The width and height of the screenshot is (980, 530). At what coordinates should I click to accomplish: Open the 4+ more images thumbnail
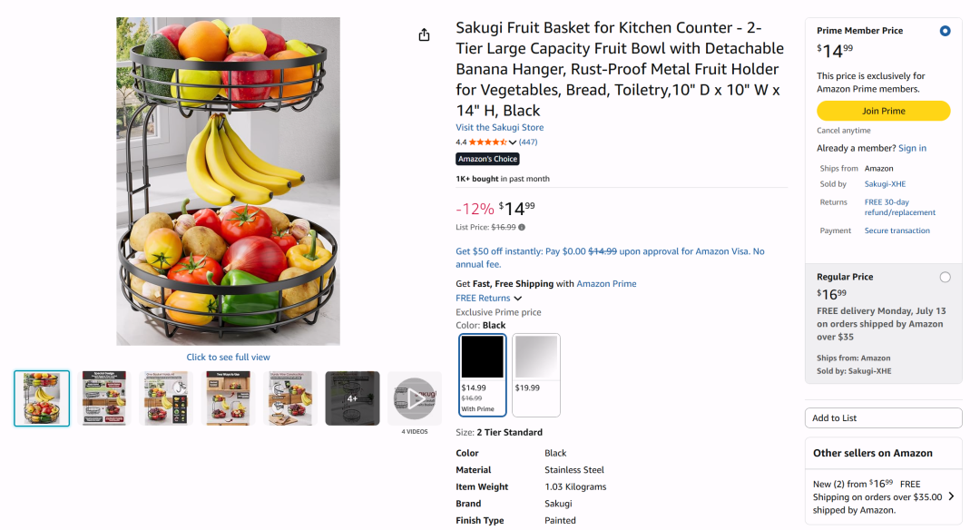click(x=352, y=398)
